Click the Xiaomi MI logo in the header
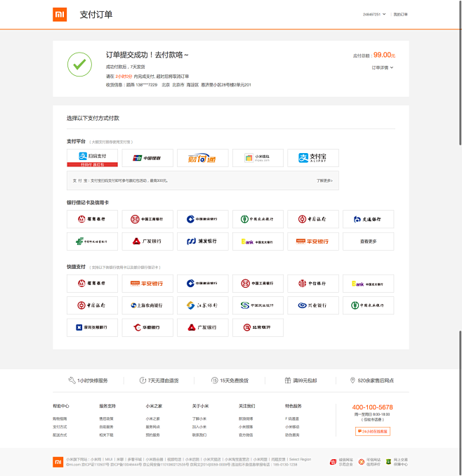The width and height of the screenshot is (462, 476). click(x=60, y=14)
